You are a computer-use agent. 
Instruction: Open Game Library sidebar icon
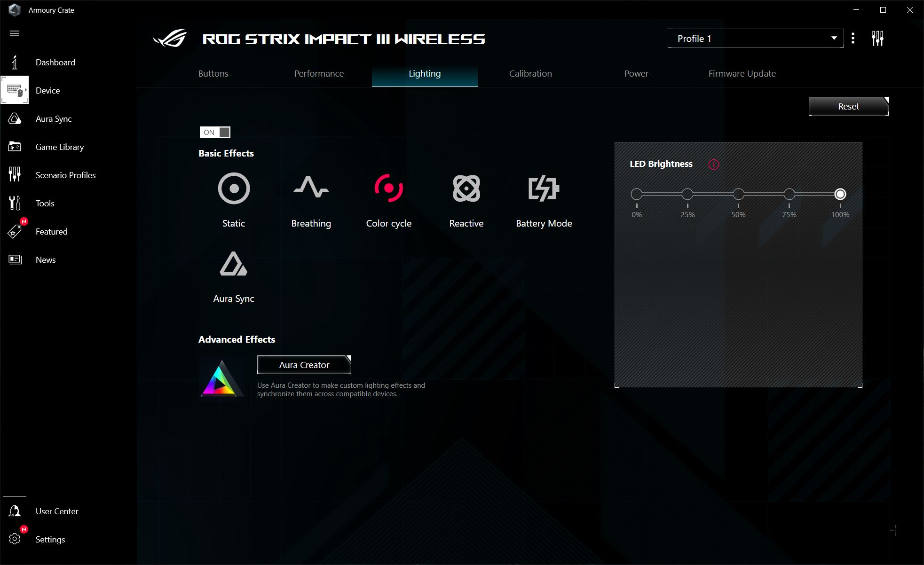(15, 147)
